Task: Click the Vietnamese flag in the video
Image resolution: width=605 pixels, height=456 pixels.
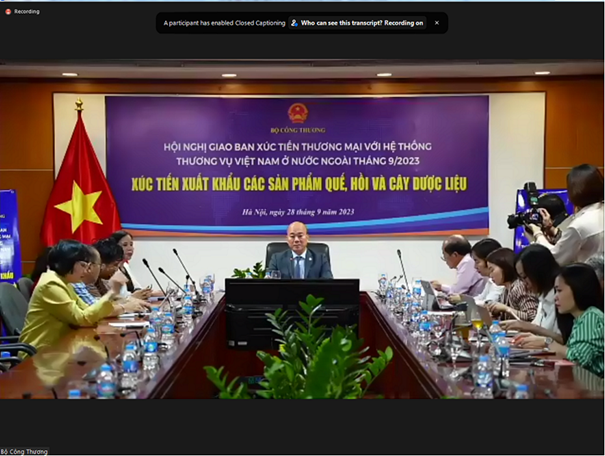Action: [x=80, y=181]
